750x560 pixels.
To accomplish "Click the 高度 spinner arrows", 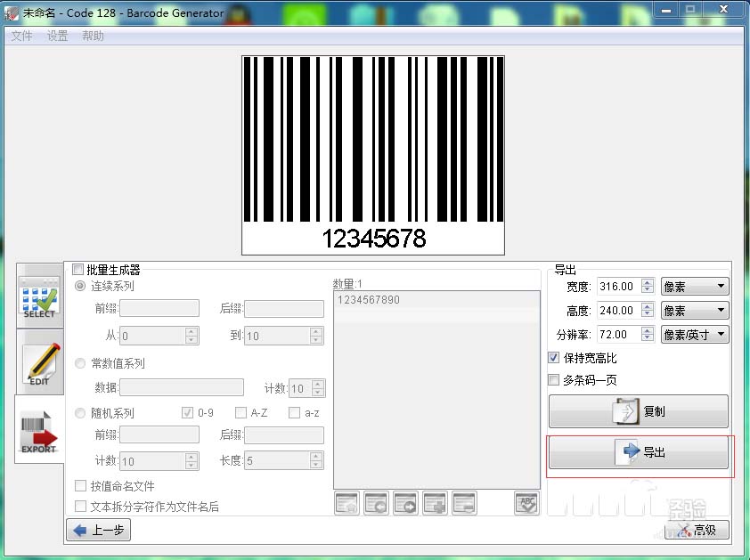I will (648, 310).
